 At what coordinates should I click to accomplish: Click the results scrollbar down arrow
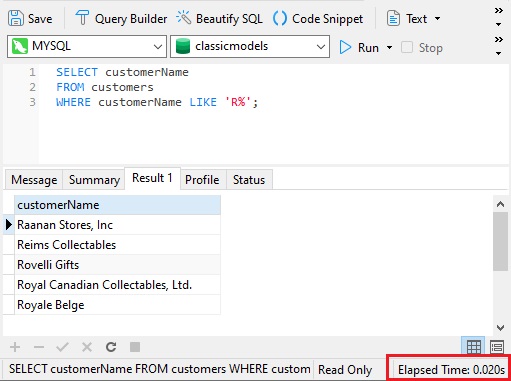click(x=500, y=328)
